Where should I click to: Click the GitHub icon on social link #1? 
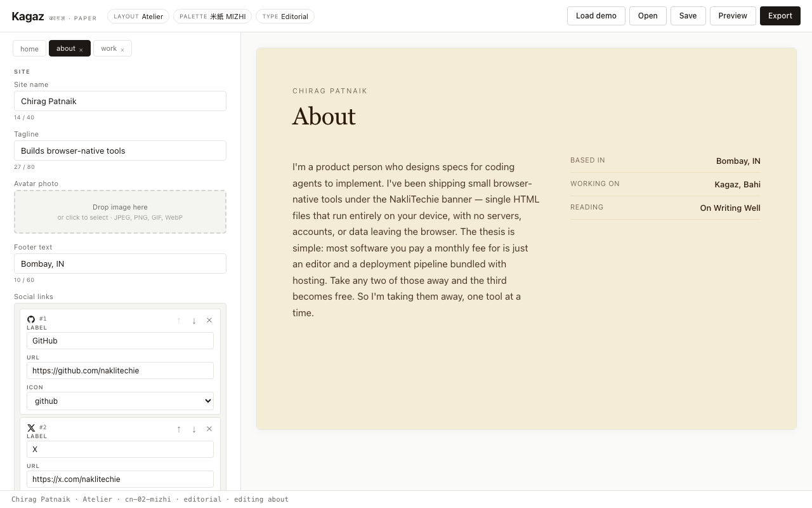(x=31, y=319)
